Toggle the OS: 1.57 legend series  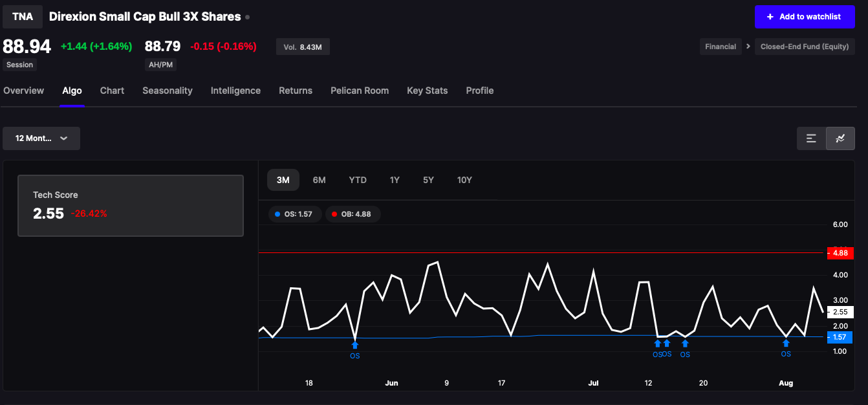[x=294, y=214]
